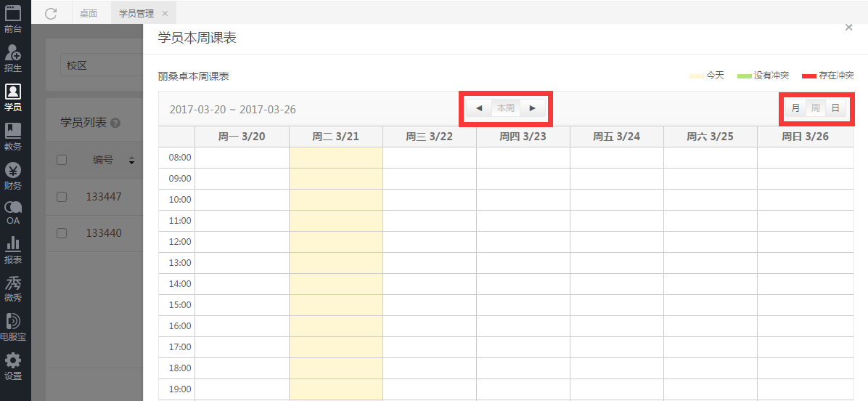
Task: Open the 前台 front desk sidebar icon
Action: point(13,19)
